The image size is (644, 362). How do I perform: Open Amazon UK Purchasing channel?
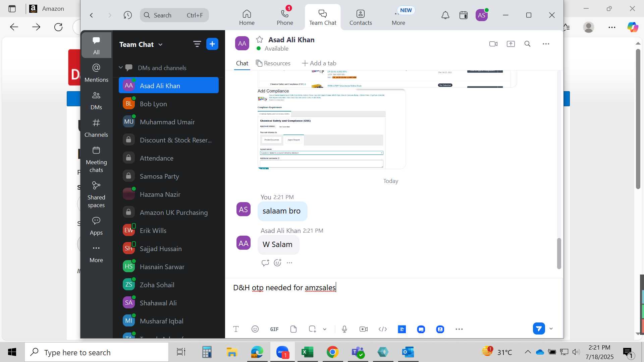pos(169,213)
